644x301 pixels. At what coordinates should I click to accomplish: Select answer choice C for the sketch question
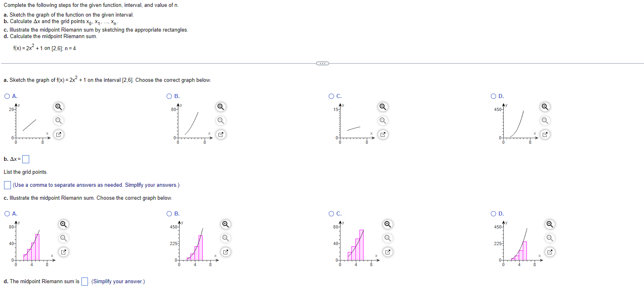pyautogui.click(x=331, y=96)
